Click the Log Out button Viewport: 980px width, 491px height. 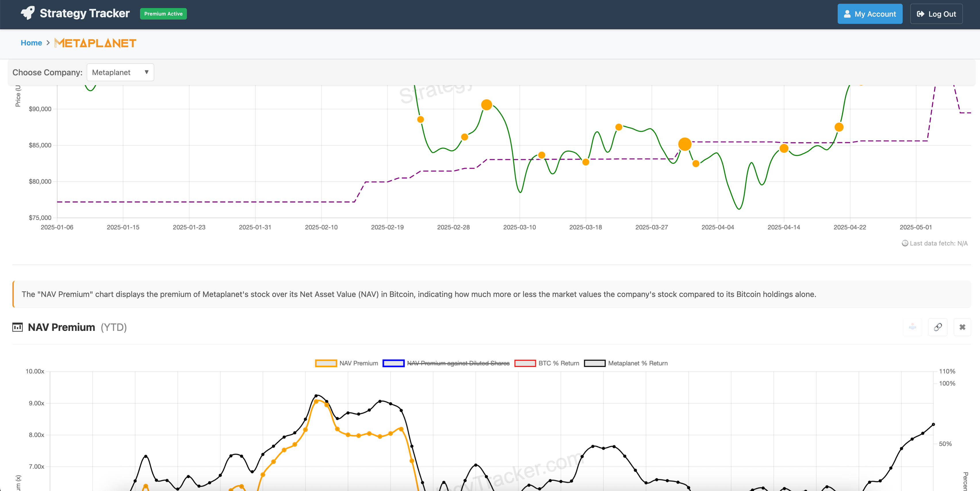click(x=936, y=14)
